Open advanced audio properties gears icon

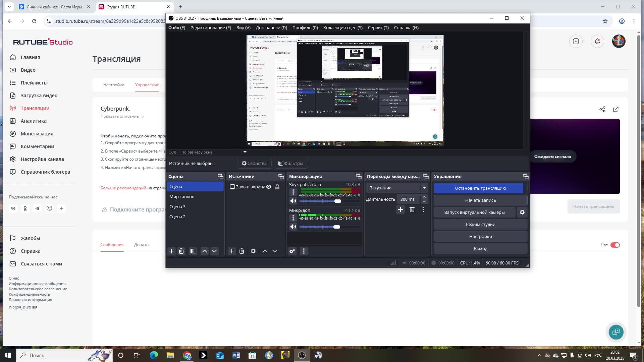[292, 251]
